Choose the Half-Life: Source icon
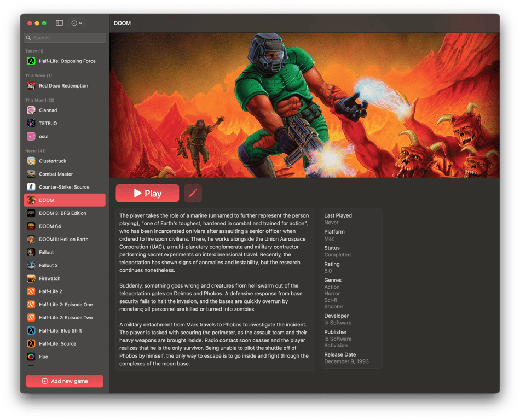This screenshot has height=420, width=520. coord(31,344)
